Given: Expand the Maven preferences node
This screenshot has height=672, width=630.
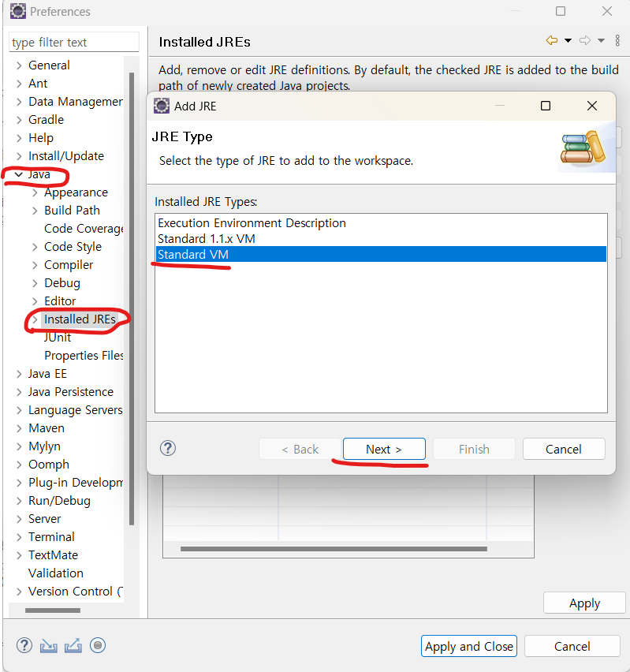Looking at the screenshot, I should click(x=19, y=428).
